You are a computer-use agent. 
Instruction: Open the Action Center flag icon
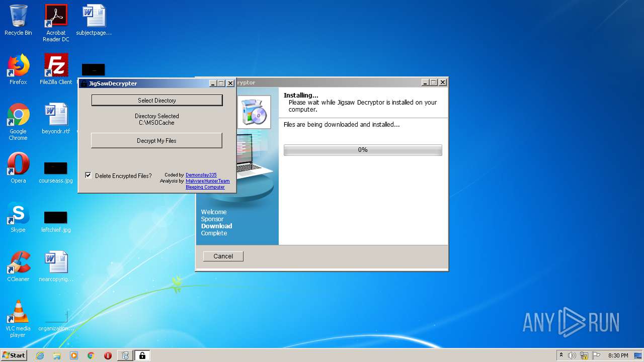(x=596, y=355)
